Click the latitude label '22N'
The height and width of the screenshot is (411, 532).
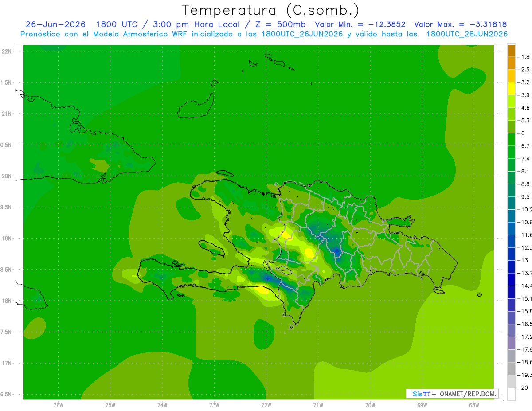8,51
